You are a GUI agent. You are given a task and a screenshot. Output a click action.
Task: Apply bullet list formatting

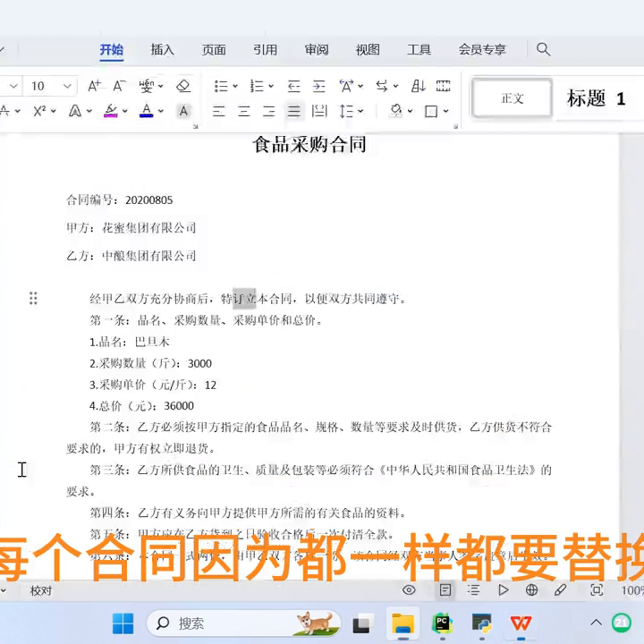click(x=221, y=86)
